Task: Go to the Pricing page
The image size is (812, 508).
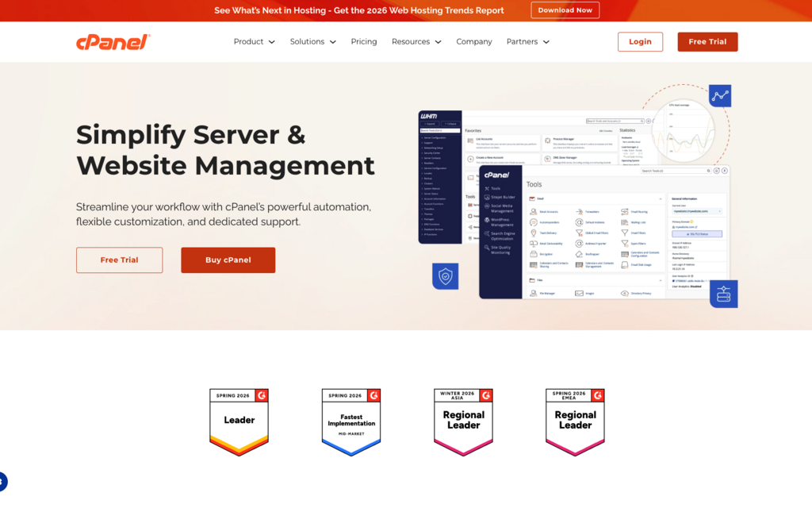Action: pos(364,42)
